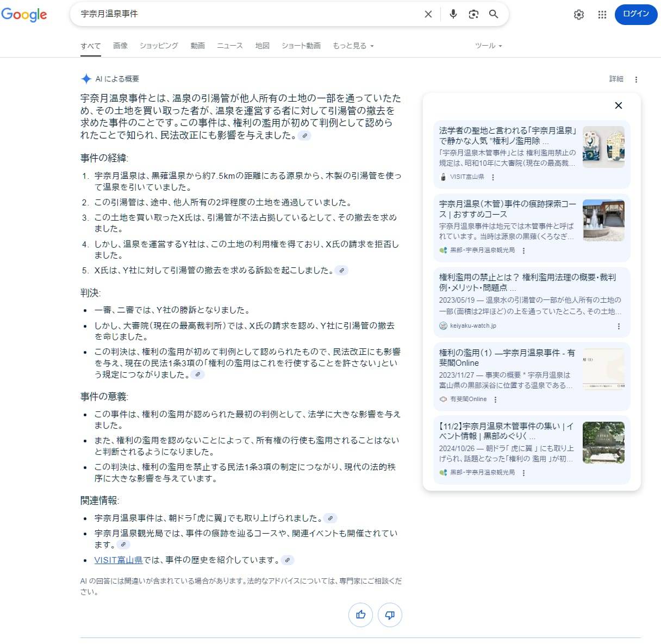Click the link icon after 訴訟を起こしました

(341, 271)
